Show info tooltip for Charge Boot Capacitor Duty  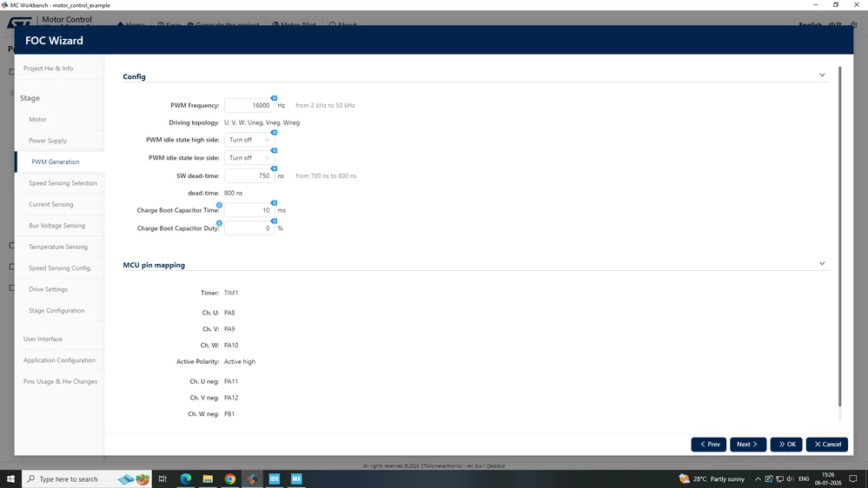(x=219, y=223)
